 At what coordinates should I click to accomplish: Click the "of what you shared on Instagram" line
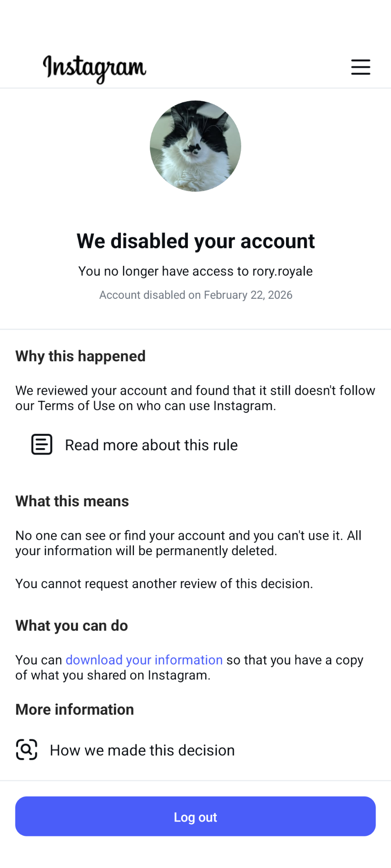[x=113, y=675]
